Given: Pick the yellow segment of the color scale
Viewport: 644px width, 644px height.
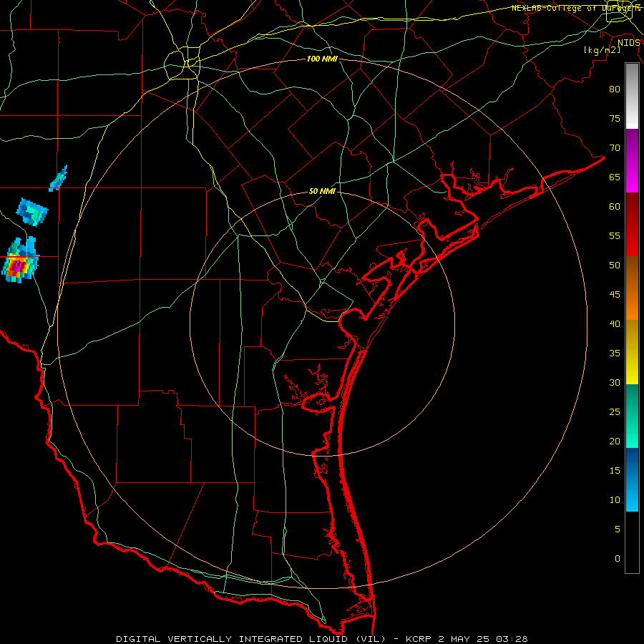Looking at the screenshot, I should tap(632, 352).
